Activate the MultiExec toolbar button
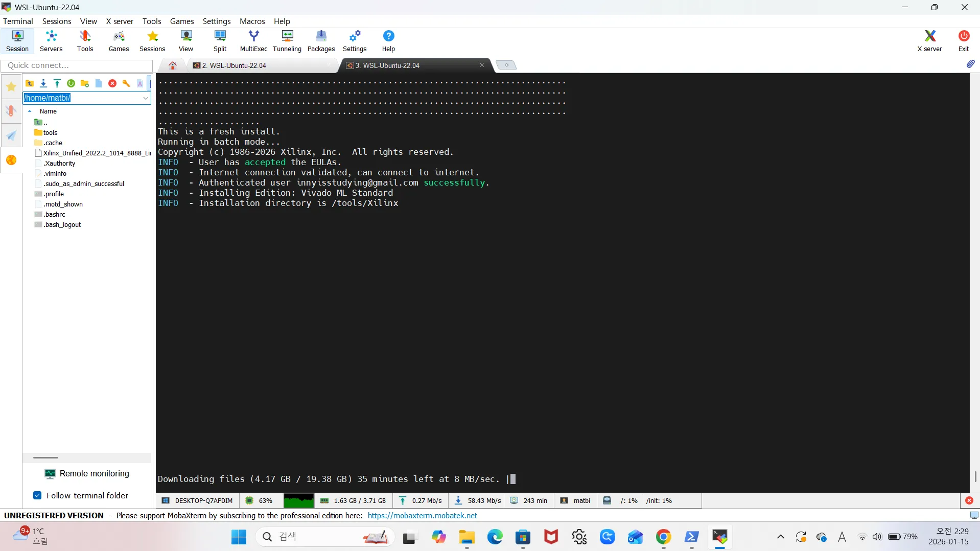 [x=253, y=41]
